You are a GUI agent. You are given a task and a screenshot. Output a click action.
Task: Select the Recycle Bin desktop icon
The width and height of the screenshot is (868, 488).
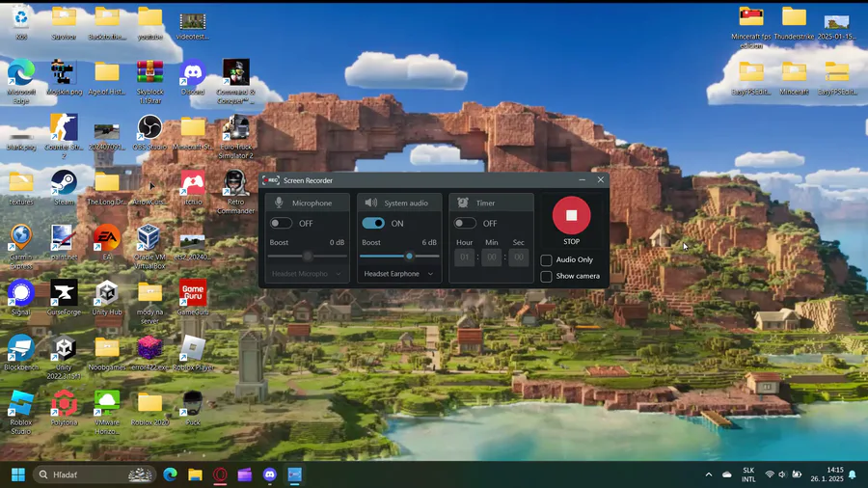tap(21, 23)
